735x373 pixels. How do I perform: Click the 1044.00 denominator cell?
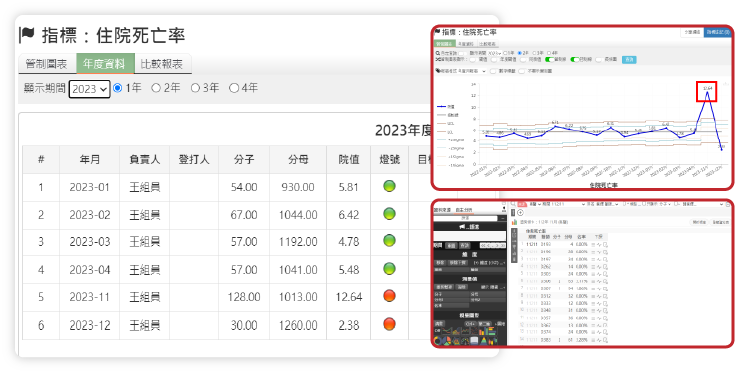(x=298, y=215)
